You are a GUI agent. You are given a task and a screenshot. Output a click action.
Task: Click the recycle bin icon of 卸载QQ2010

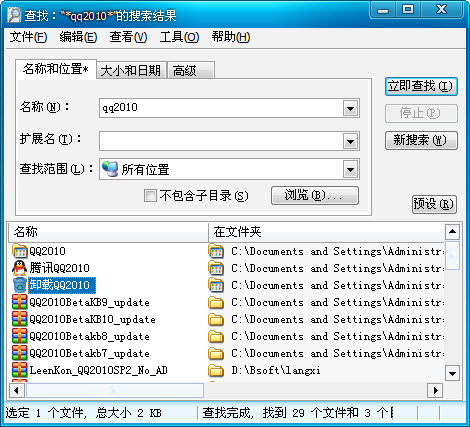point(20,285)
